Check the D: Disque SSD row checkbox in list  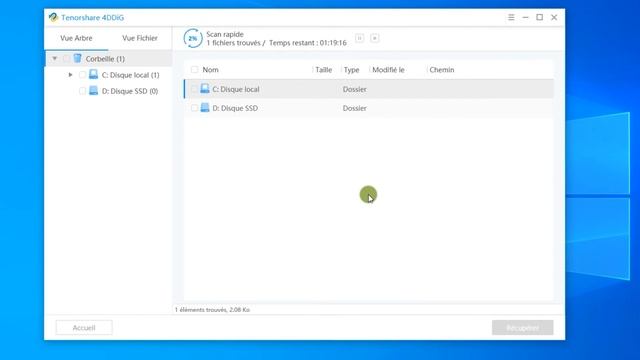(x=195, y=108)
